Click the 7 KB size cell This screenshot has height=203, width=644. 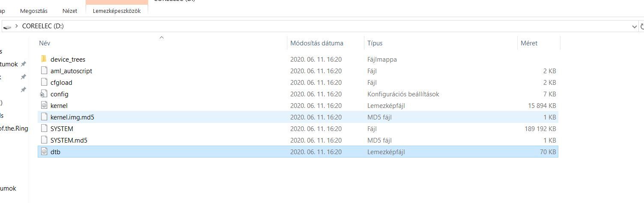[550, 94]
